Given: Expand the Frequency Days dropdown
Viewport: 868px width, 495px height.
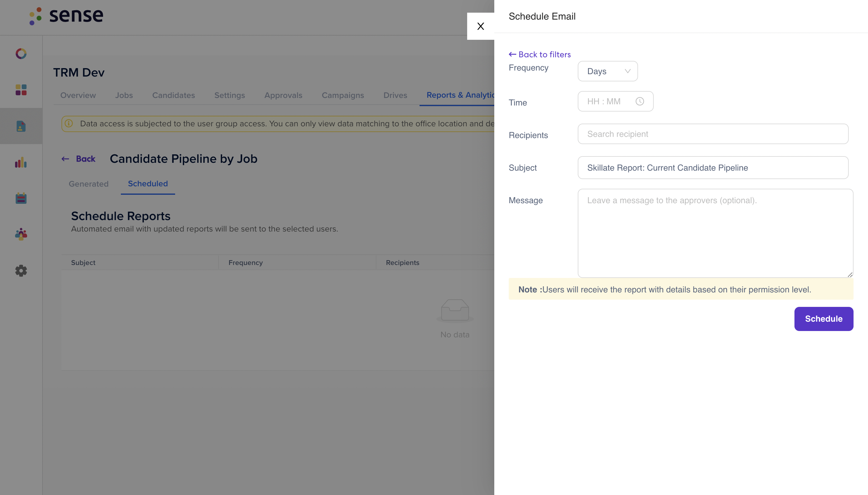Looking at the screenshot, I should click(x=608, y=71).
